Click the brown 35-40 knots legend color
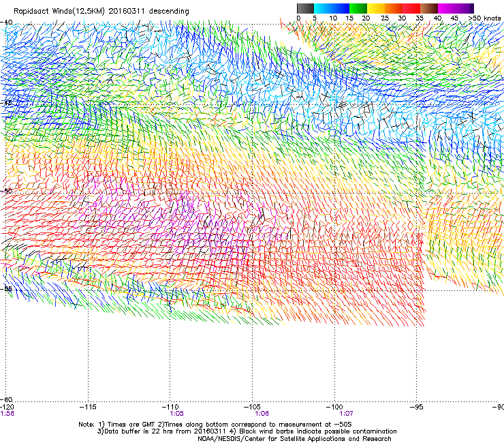The width and height of the screenshot is (504, 443). [429, 8]
